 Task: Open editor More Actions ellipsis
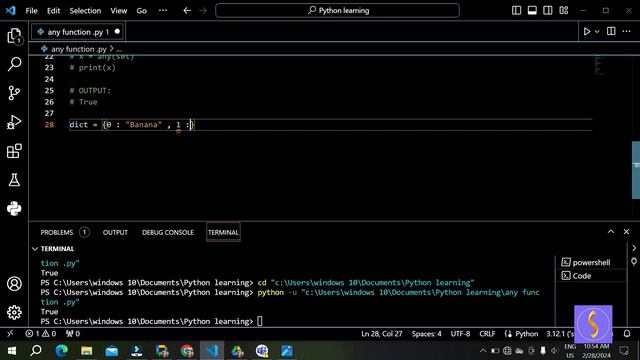click(x=627, y=31)
